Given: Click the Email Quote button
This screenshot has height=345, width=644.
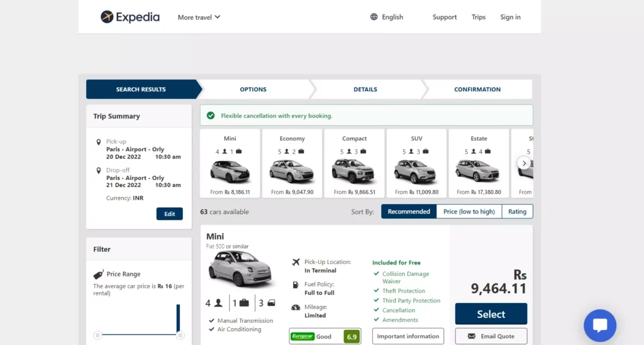Looking at the screenshot, I should pyautogui.click(x=491, y=336).
